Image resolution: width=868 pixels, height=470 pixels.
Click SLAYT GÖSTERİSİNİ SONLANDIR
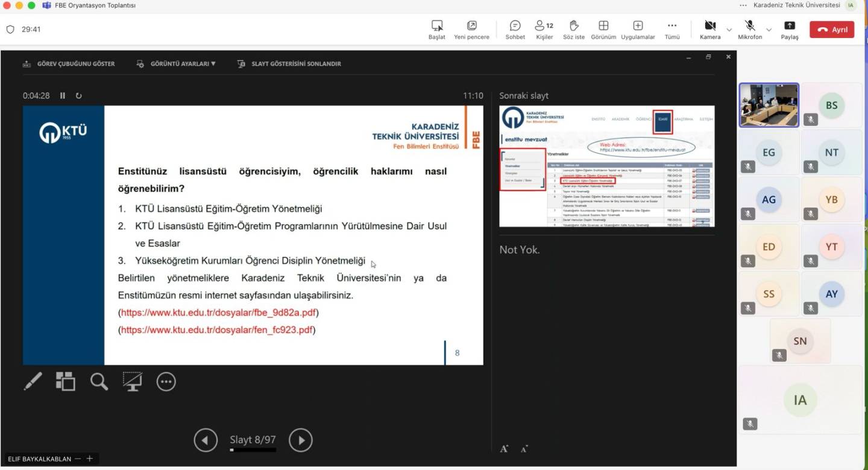pyautogui.click(x=289, y=63)
